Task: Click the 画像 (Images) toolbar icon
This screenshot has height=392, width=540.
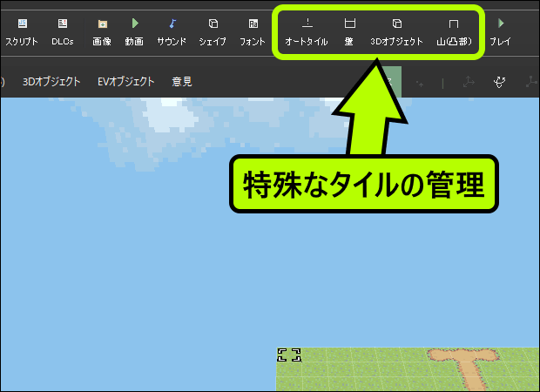Action: tap(102, 30)
